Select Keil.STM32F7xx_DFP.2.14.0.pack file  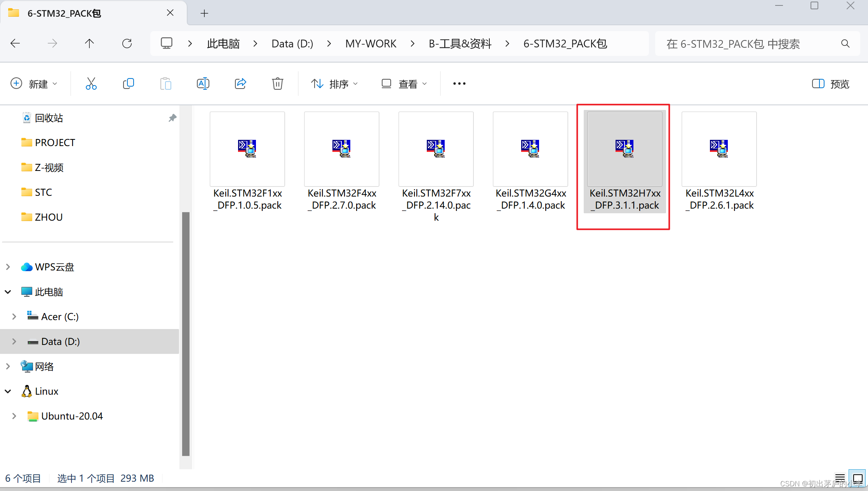[x=436, y=168]
